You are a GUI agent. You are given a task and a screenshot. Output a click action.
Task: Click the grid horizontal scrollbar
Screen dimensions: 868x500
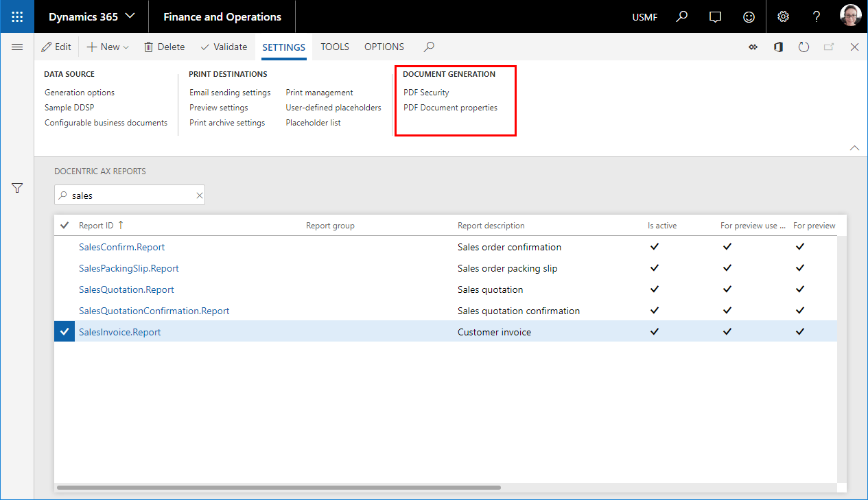(279, 488)
